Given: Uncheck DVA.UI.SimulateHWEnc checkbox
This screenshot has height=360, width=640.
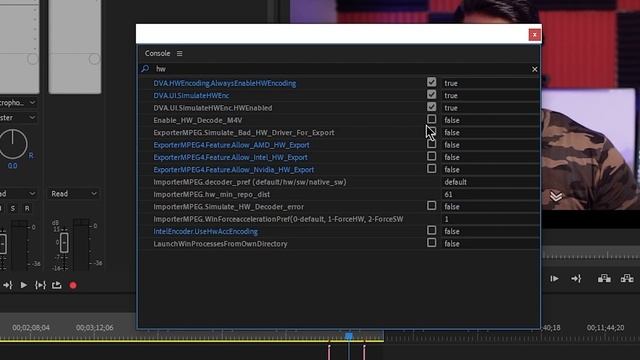Looking at the screenshot, I should pos(431,94).
